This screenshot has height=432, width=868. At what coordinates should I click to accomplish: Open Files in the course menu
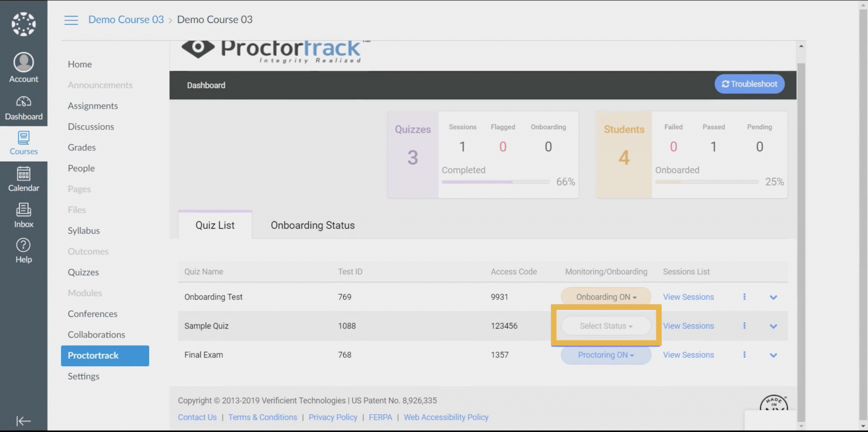click(77, 209)
